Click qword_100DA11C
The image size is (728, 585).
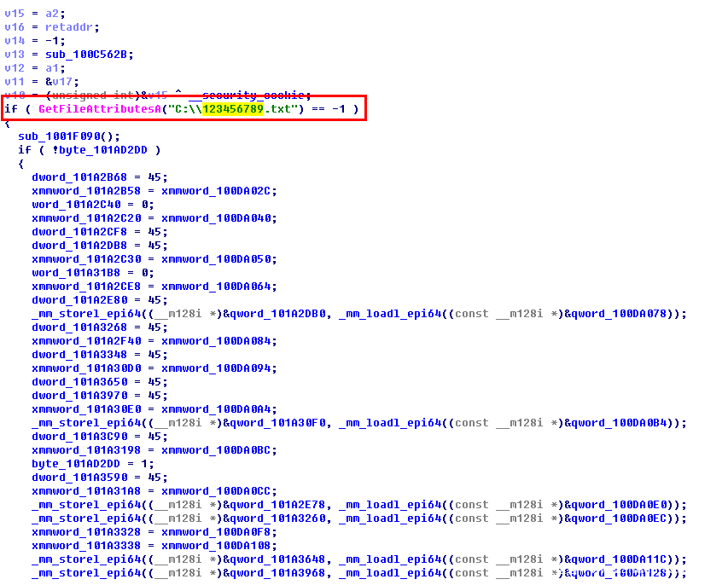coord(620,559)
